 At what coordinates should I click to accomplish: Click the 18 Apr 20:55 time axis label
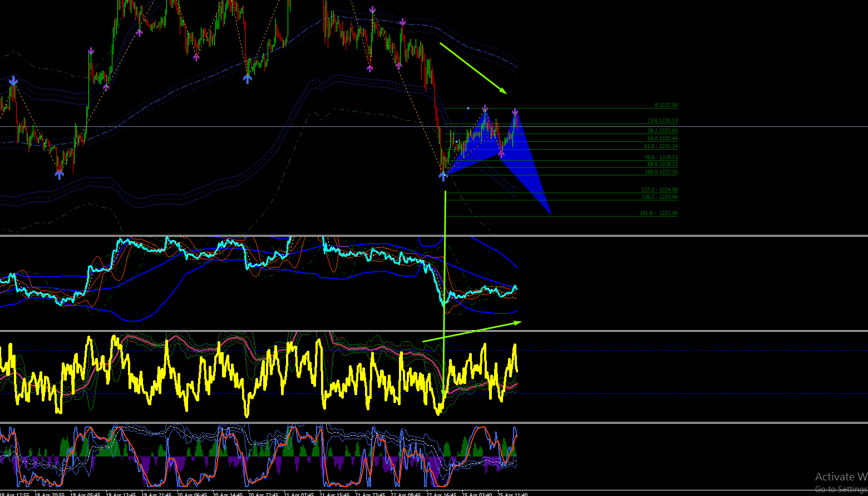point(50,494)
